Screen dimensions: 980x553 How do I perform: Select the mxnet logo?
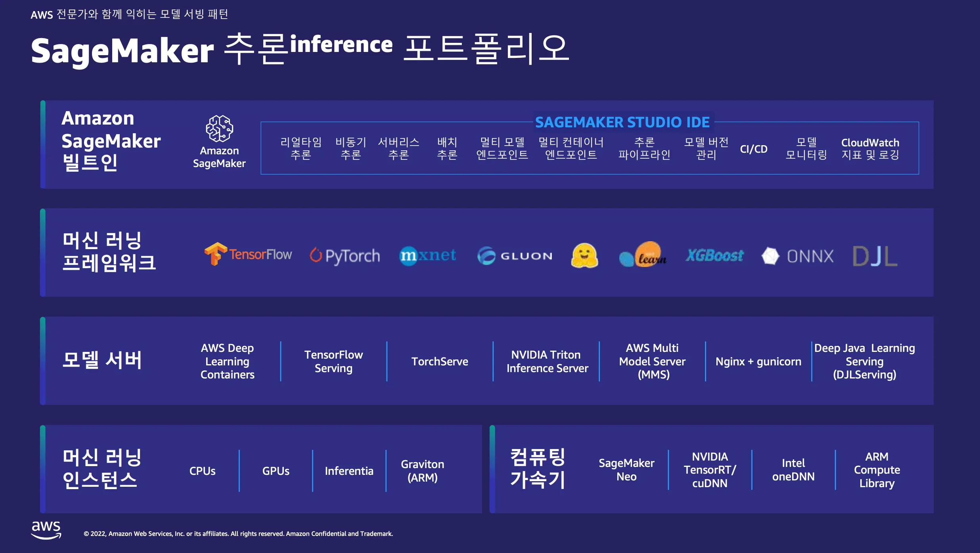click(428, 255)
